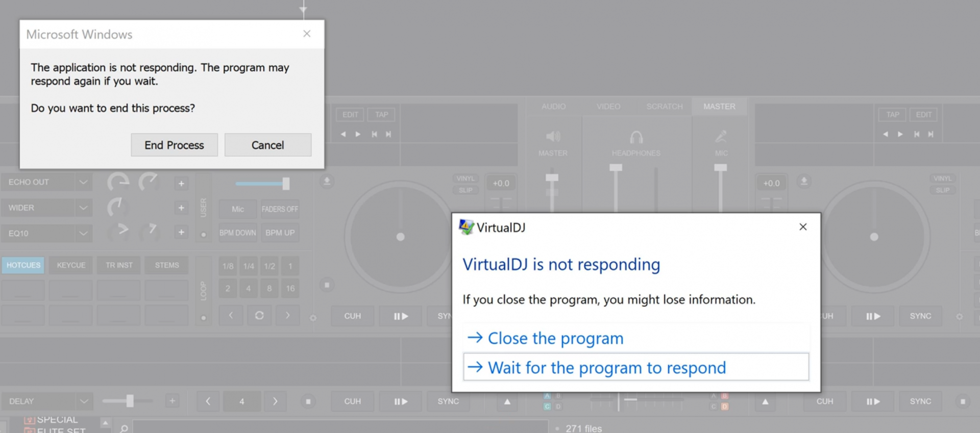980x433 pixels.
Task: Click the right deck EDIT button
Action: coord(924,115)
